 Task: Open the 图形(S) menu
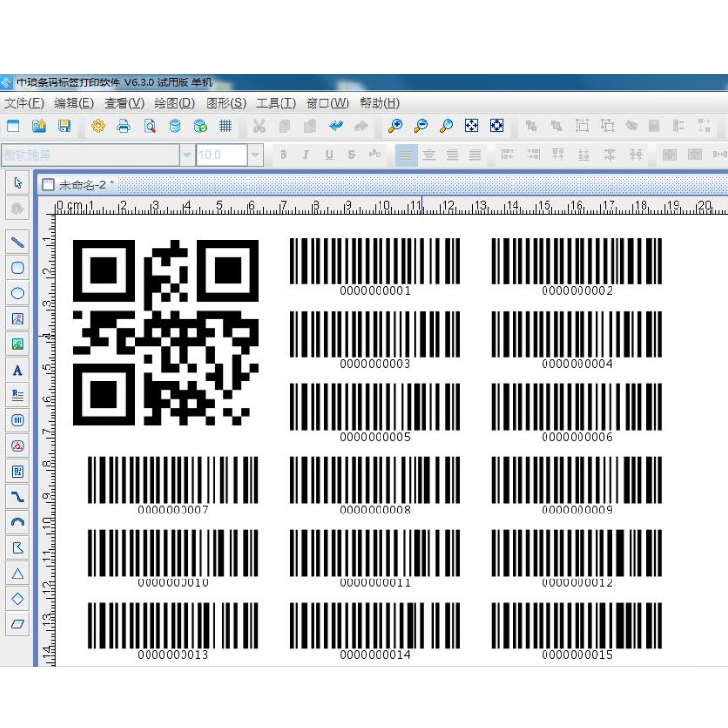pyautogui.click(x=226, y=103)
